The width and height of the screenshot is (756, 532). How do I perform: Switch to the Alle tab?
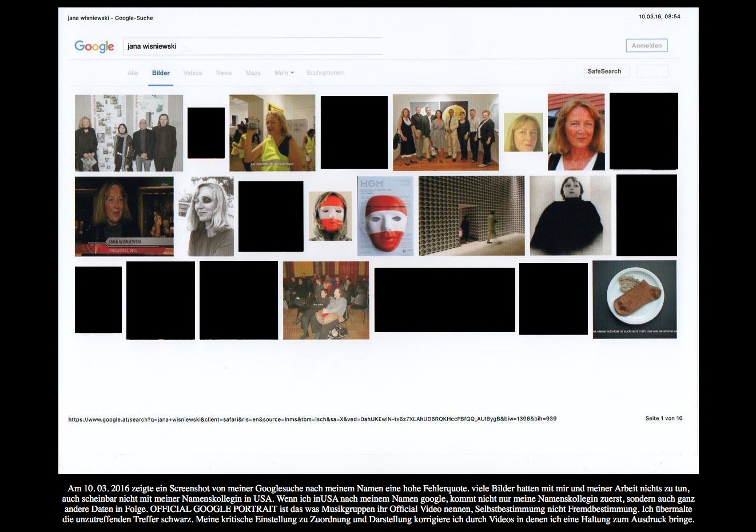[x=133, y=73]
